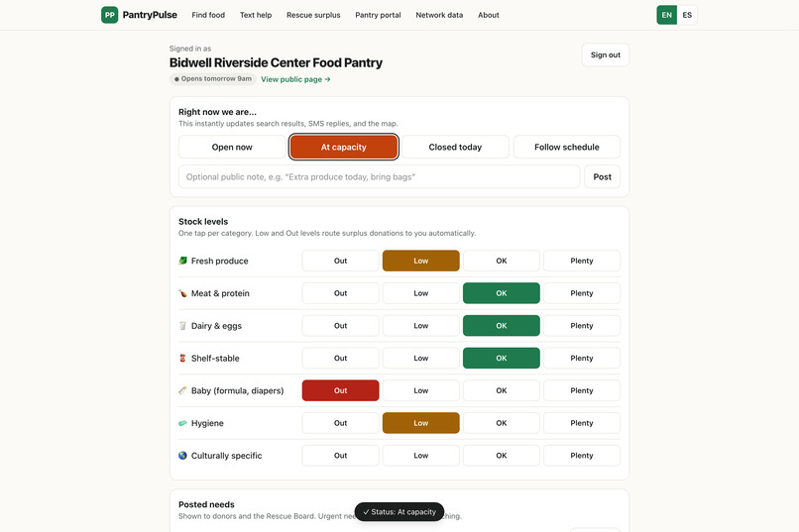Open the About page
Screen dimensions: 799x532
coord(489,15)
